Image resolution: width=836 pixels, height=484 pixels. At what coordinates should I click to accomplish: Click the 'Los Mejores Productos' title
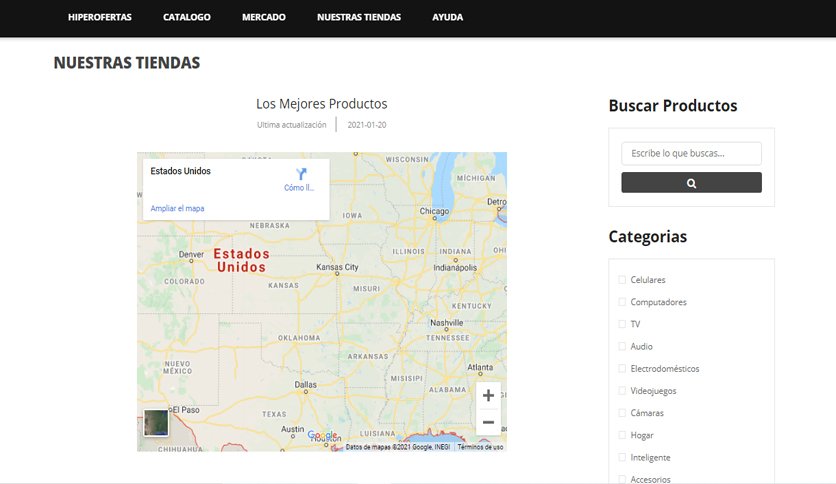(x=321, y=104)
